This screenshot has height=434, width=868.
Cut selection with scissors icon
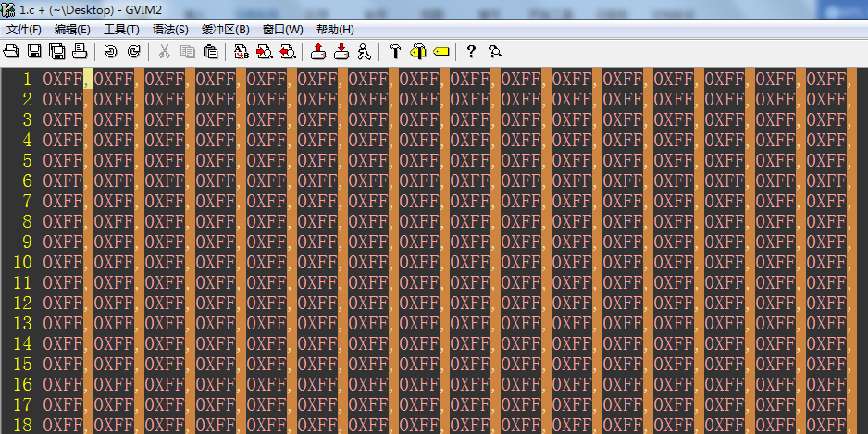point(164,52)
